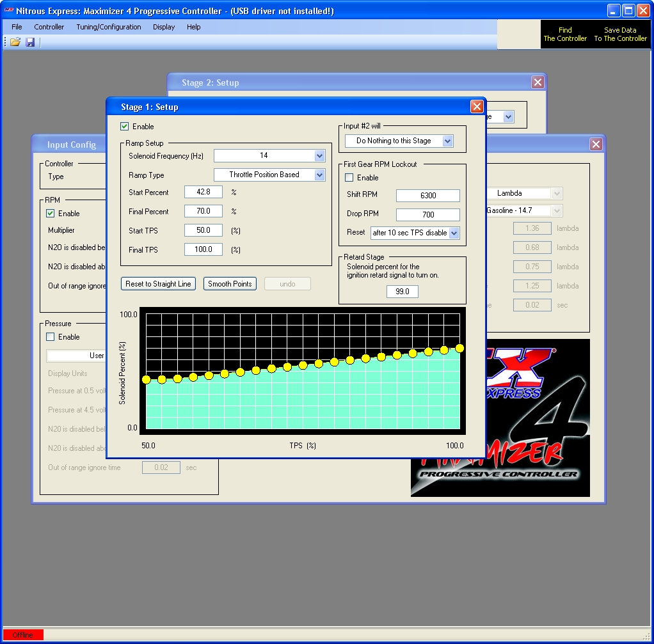Click the lambda field showing 0.68
This screenshot has height=644, width=654.
(x=532, y=247)
